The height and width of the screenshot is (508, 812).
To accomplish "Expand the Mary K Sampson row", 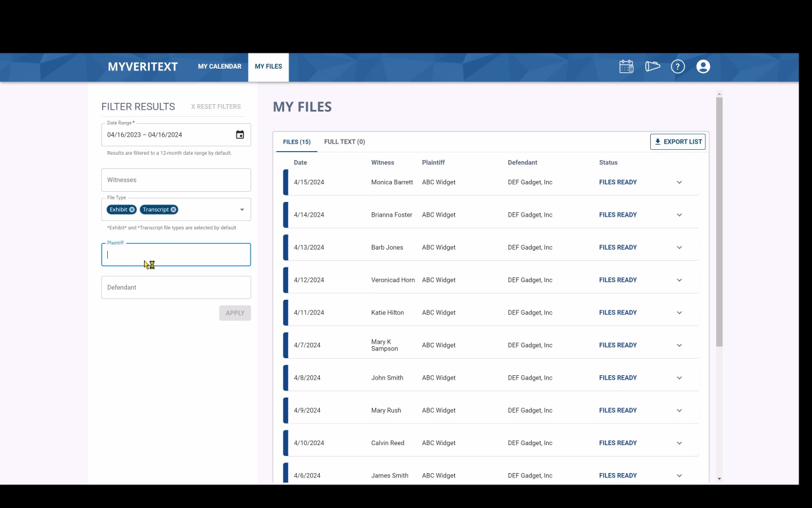I will (x=679, y=345).
